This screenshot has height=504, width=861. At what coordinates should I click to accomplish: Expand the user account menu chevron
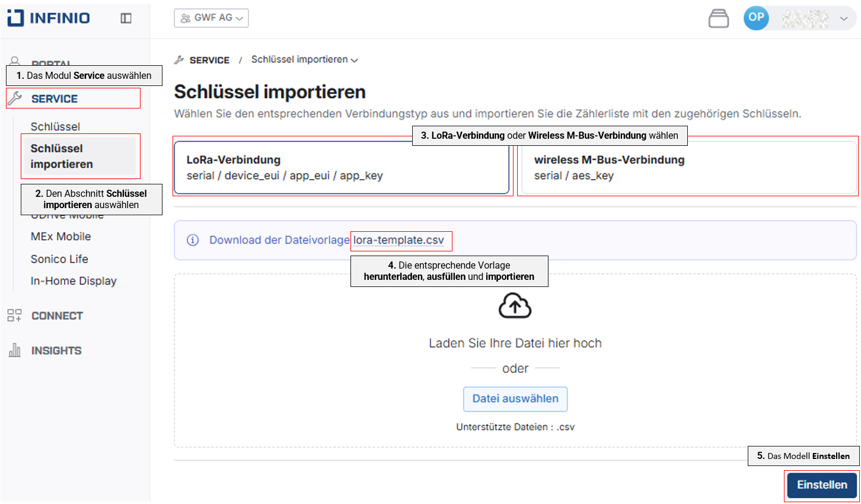(844, 18)
